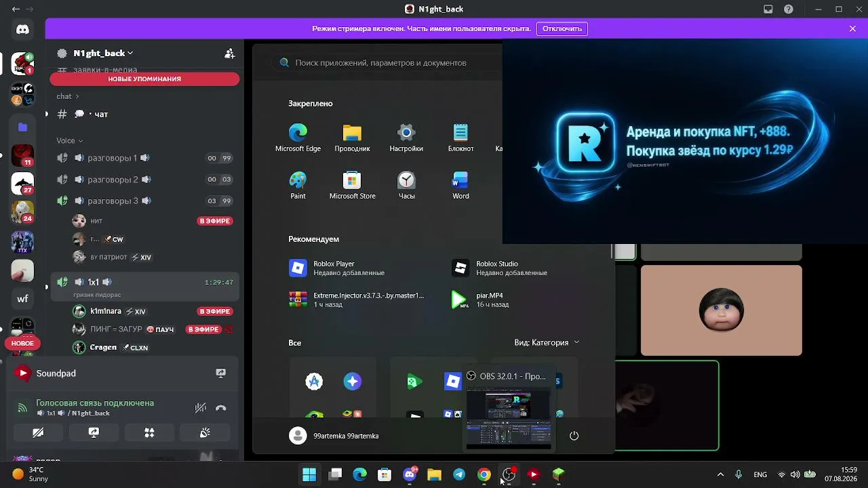Open the help icon in Discord title bar

789,9
